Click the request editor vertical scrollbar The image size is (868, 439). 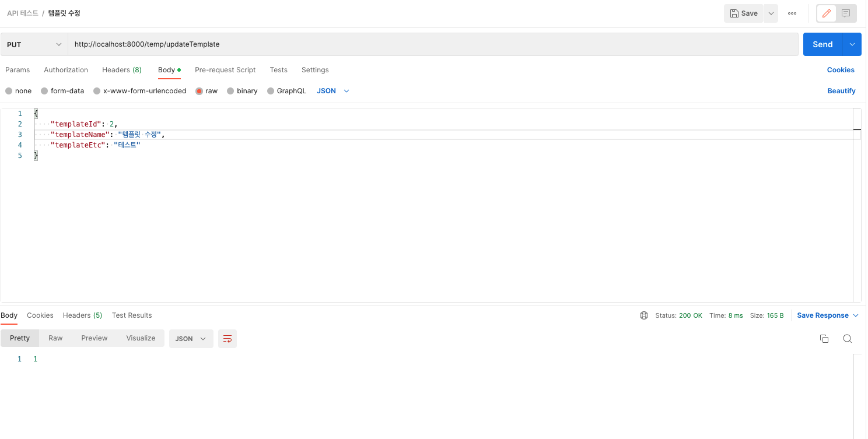pyautogui.click(x=857, y=205)
